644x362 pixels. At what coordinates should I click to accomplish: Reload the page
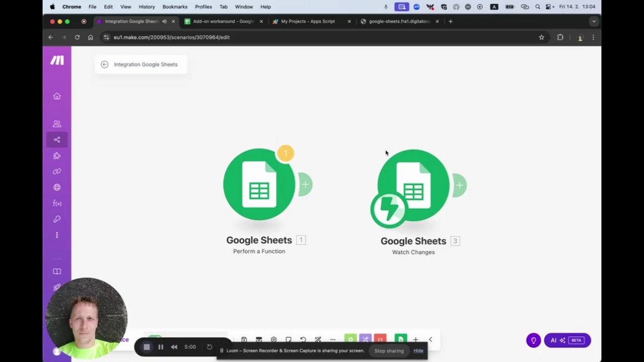[77, 37]
